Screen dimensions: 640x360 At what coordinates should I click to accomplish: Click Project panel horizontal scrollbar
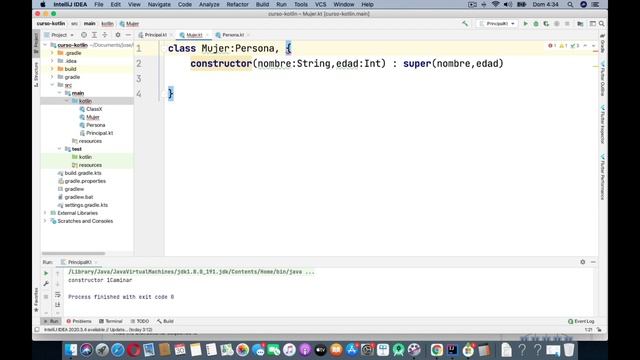pyautogui.click(x=73, y=253)
